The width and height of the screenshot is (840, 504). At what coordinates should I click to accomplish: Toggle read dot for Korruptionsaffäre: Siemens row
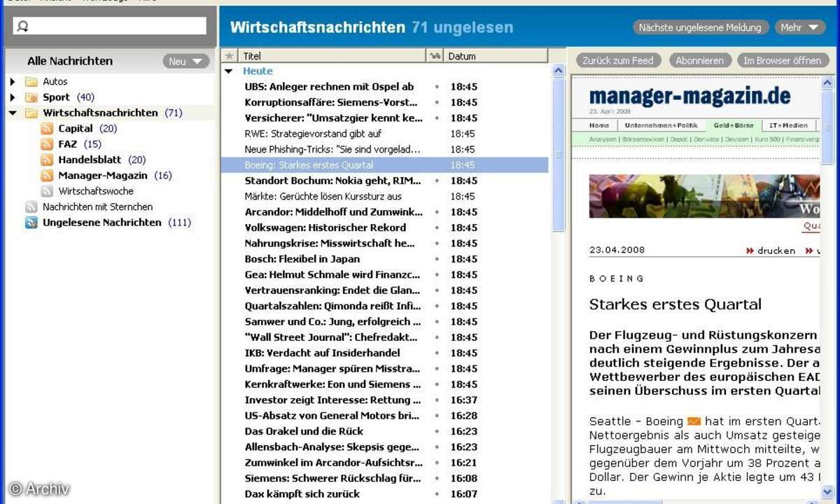437,103
